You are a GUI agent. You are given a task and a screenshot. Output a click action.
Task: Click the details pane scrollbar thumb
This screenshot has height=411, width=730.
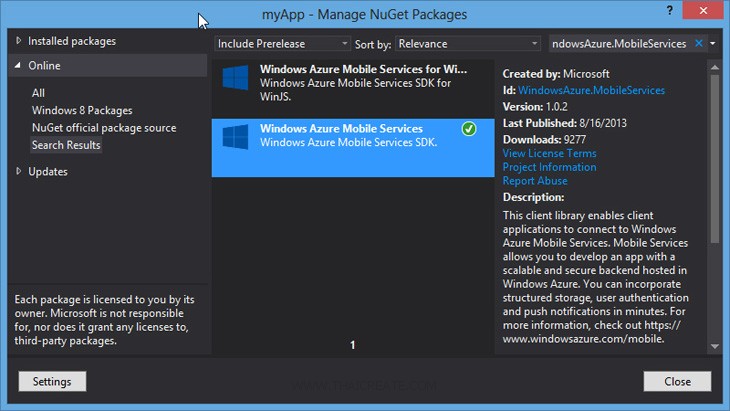click(x=715, y=158)
